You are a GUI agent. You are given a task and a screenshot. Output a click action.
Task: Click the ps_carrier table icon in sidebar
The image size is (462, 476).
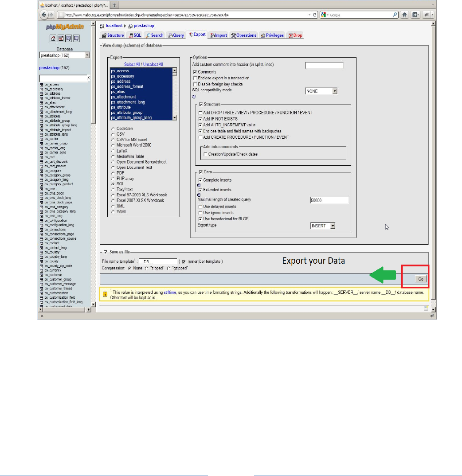click(42, 139)
